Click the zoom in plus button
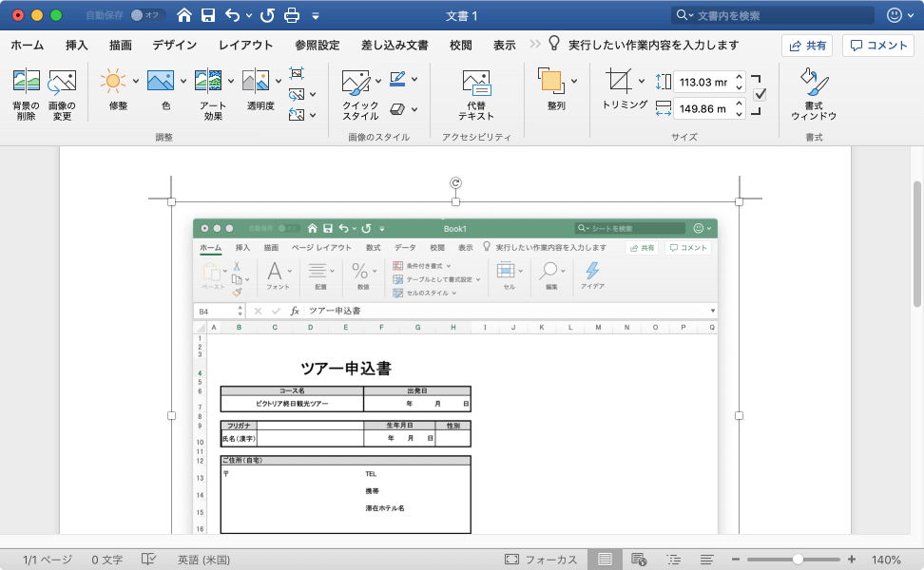This screenshot has width=924, height=570. [x=852, y=560]
